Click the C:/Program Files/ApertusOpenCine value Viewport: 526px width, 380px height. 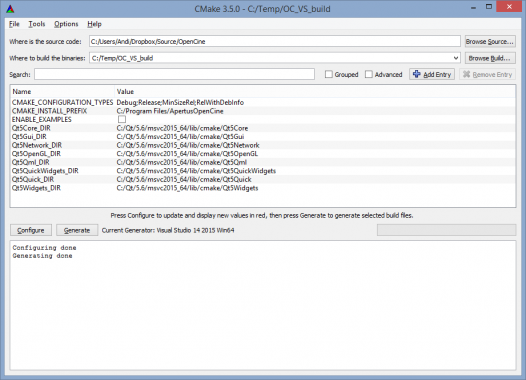[170, 111]
